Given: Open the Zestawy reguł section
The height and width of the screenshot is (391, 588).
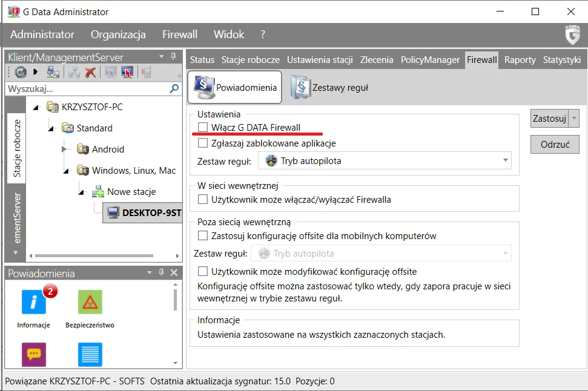Looking at the screenshot, I should (329, 87).
